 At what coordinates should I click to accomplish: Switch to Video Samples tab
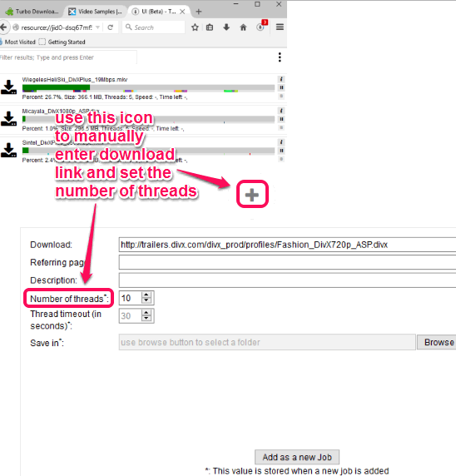pyautogui.click(x=95, y=12)
